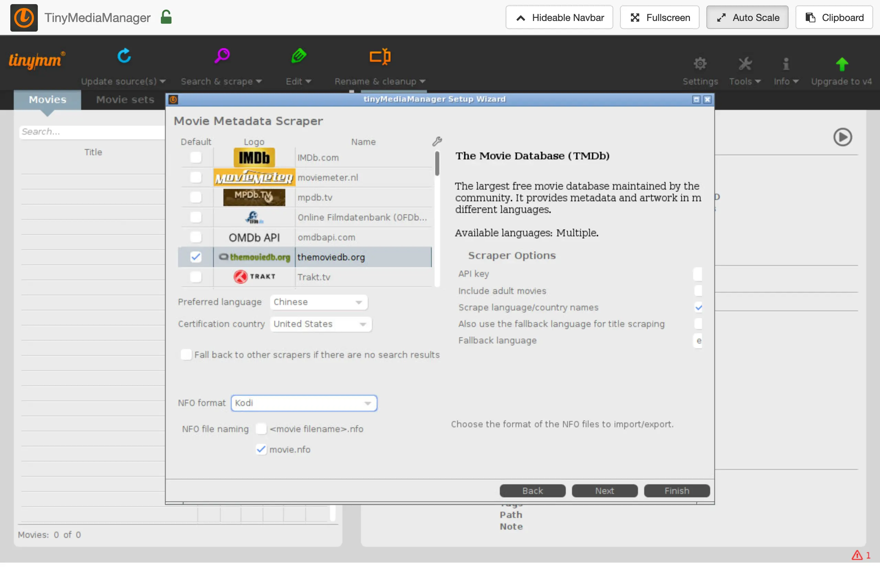Click the Info icon
The width and height of the screenshot is (880, 588).
coord(786,64)
